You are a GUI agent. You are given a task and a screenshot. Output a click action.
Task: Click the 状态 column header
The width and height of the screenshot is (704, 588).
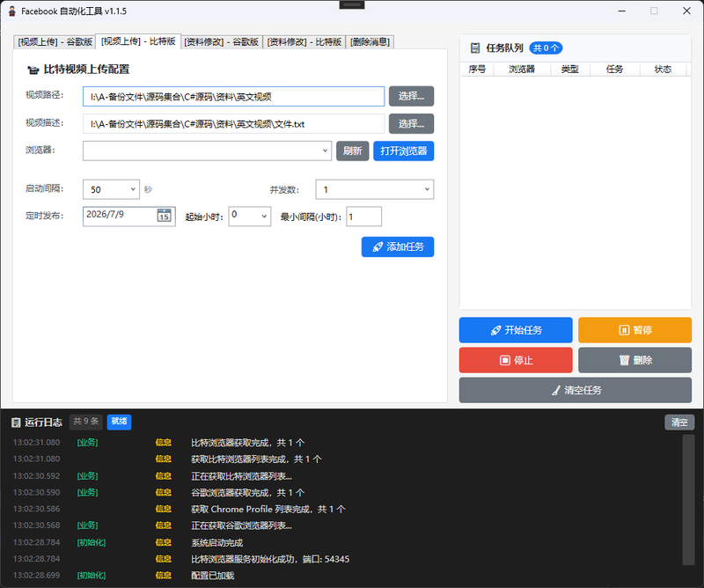663,70
